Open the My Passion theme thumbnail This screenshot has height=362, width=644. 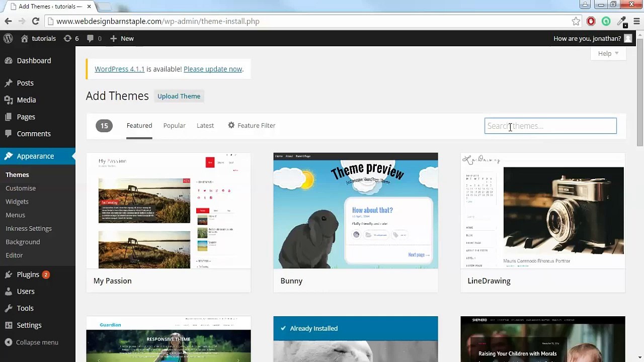(x=169, y=211)
